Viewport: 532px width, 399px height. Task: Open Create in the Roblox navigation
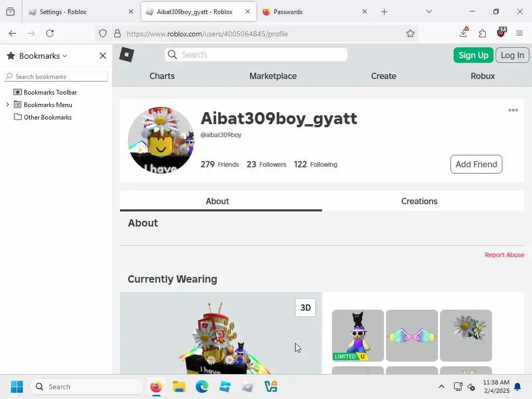383,76
